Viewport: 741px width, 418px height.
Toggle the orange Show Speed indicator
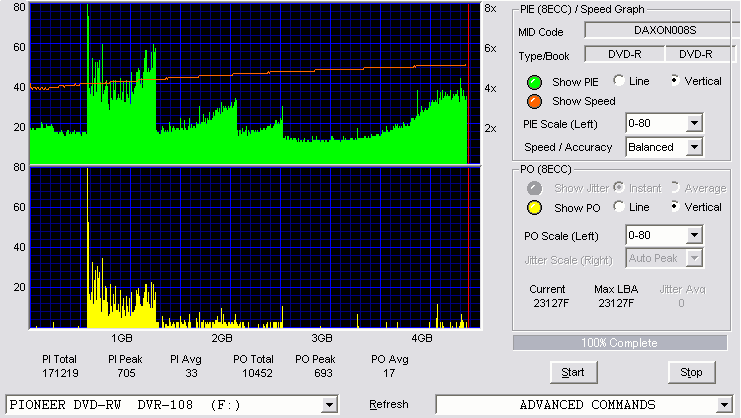pyautogui.click(x=534, y=101)
